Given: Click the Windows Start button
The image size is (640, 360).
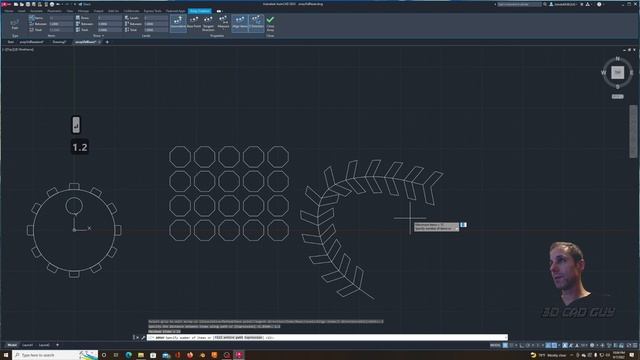Looking at the screenshot, I should coord(5,355).
